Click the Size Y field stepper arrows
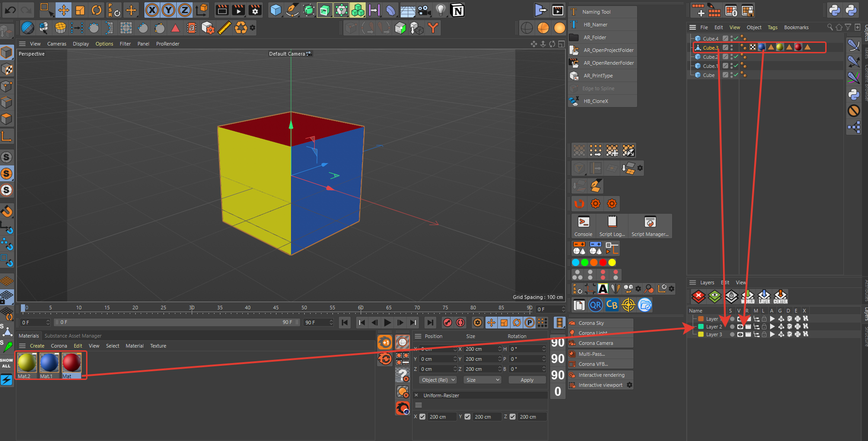The height and width of the screenshot is (441, 868). pyautogui.click(x=500, y=359)
